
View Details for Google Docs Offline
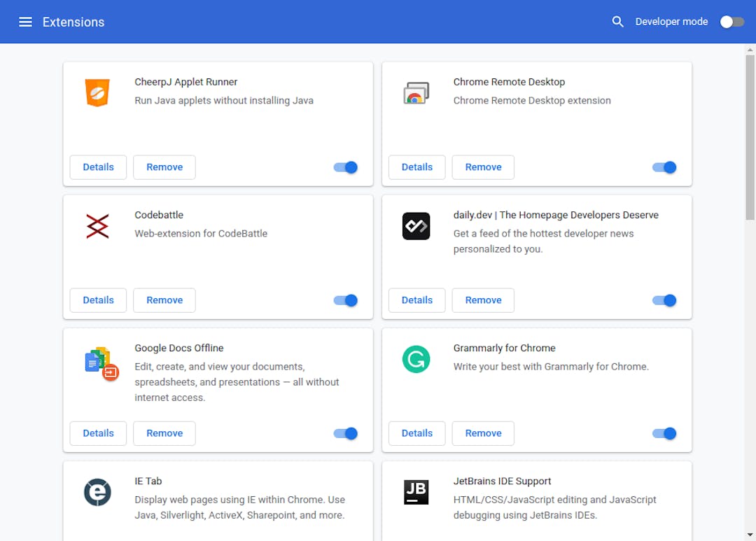point(98,433)
